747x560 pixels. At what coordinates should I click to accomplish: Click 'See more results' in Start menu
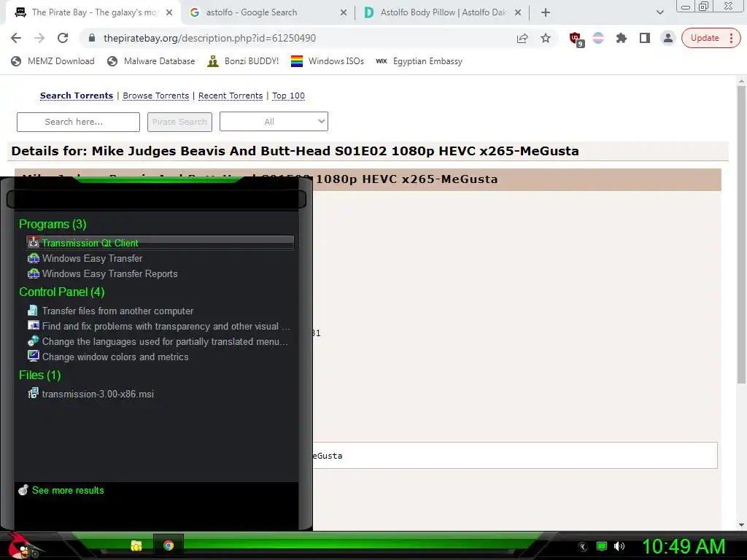(61, 490)
